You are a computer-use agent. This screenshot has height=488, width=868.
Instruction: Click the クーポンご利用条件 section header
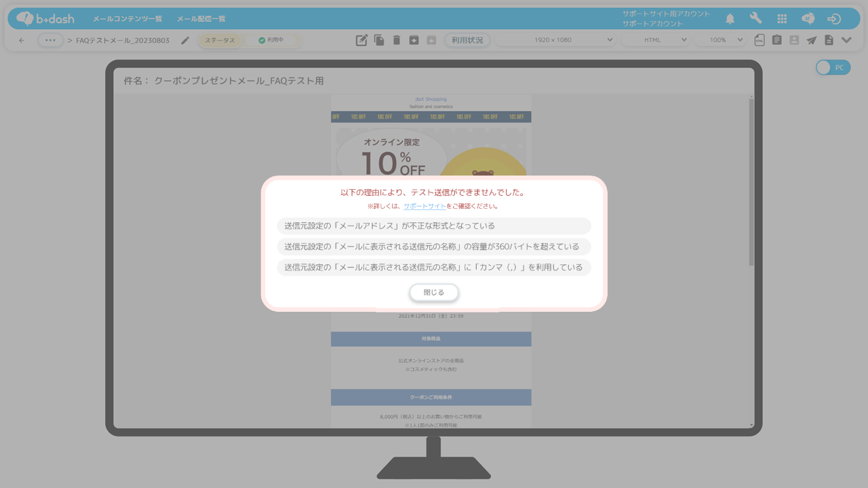coord(431,397)
